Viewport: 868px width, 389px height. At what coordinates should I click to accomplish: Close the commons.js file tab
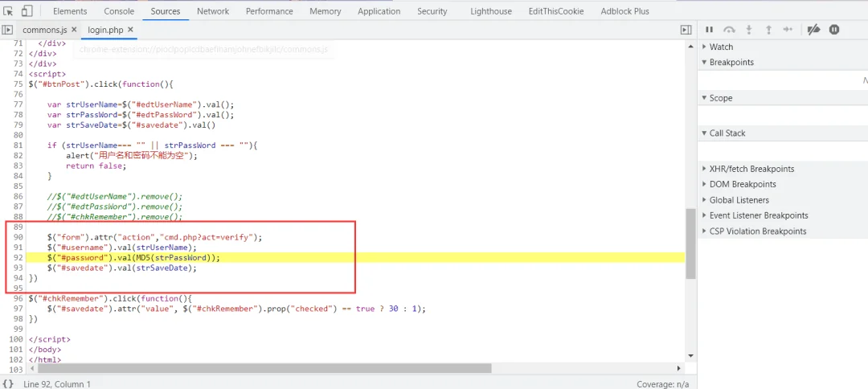pos(74,30)
